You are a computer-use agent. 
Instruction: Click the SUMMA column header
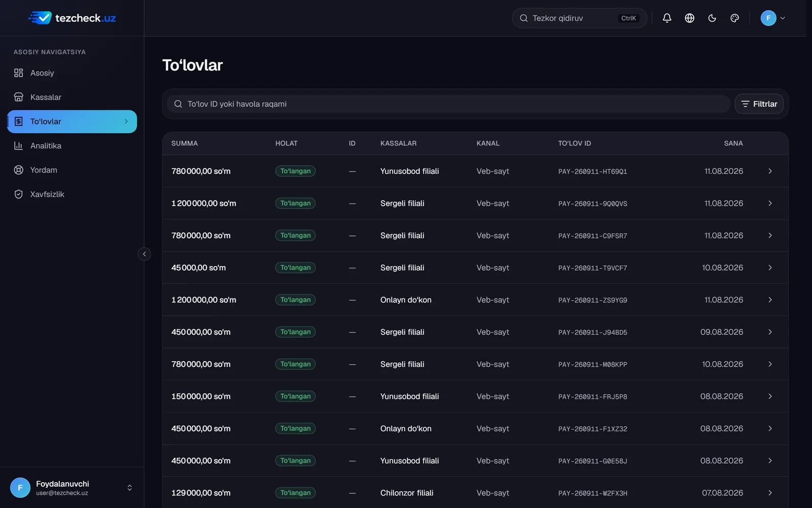(185, 143)
